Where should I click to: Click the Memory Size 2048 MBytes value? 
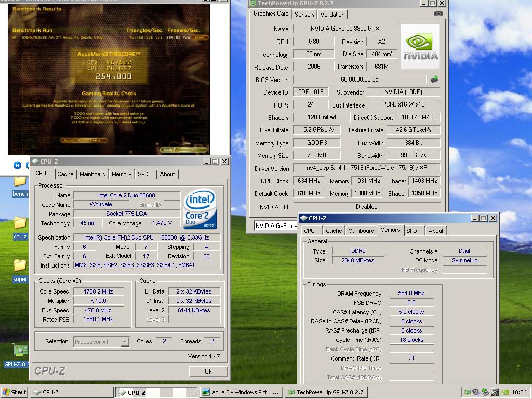(358, 260)
